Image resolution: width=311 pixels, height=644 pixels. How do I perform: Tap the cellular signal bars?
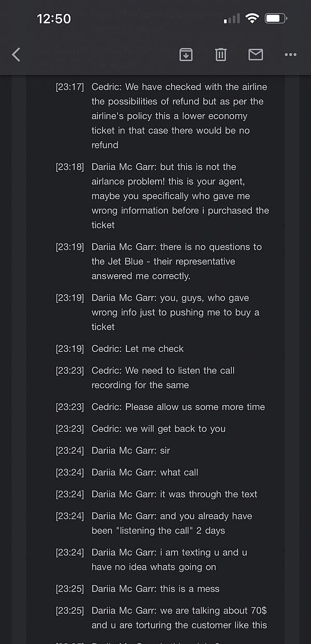232,19
